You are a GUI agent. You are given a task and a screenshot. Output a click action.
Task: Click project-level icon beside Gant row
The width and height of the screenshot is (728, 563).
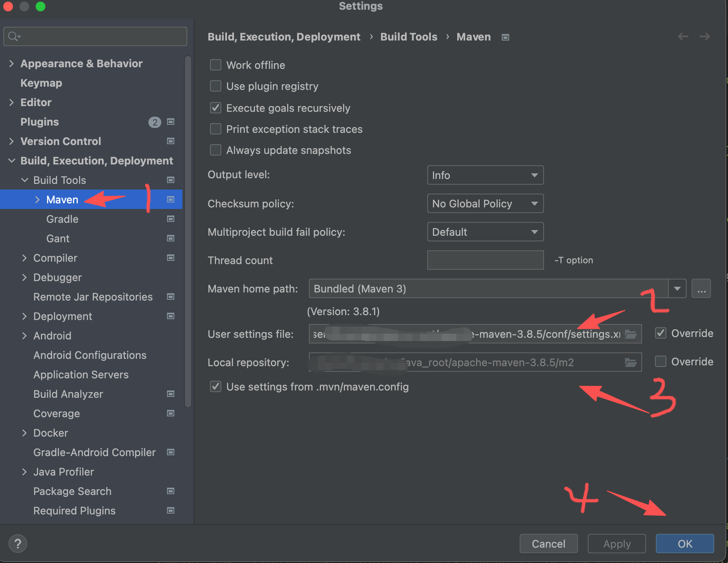[x=171, y=238]
